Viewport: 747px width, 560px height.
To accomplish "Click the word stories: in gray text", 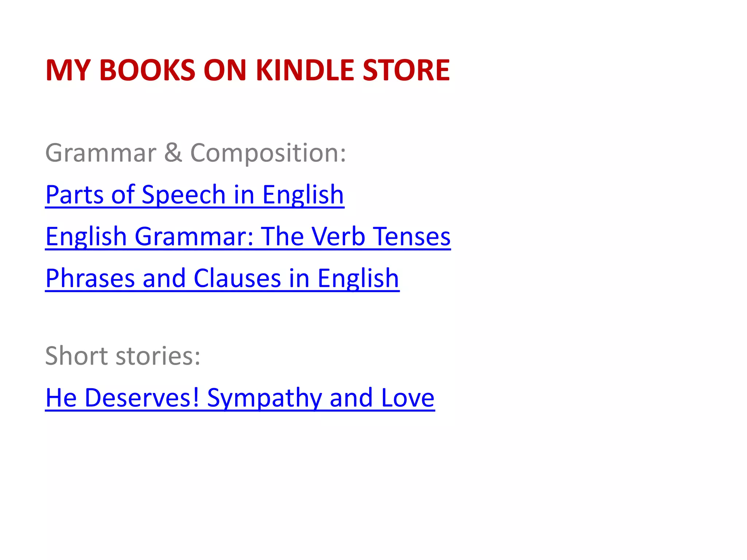I will click(x=158, y=357).
